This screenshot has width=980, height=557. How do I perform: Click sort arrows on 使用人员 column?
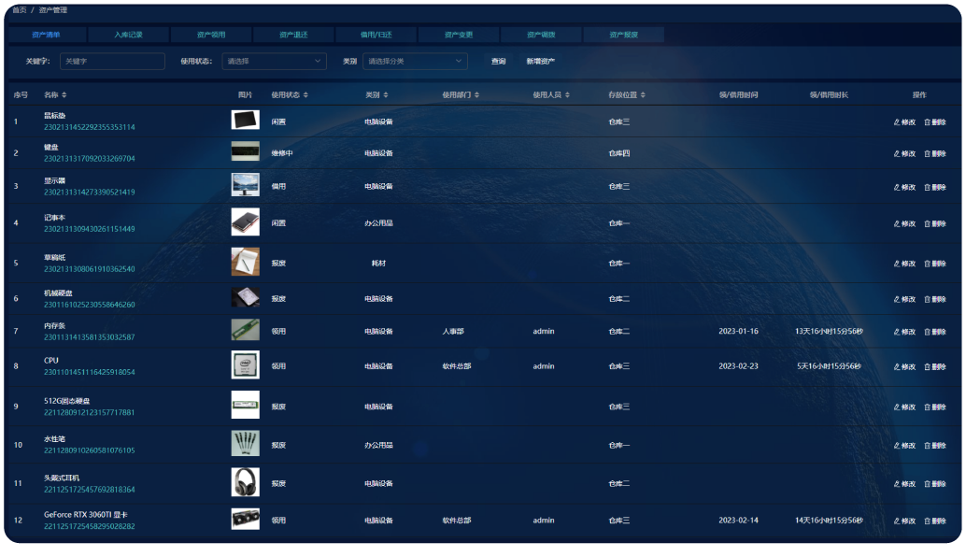(x=567, y=95)
